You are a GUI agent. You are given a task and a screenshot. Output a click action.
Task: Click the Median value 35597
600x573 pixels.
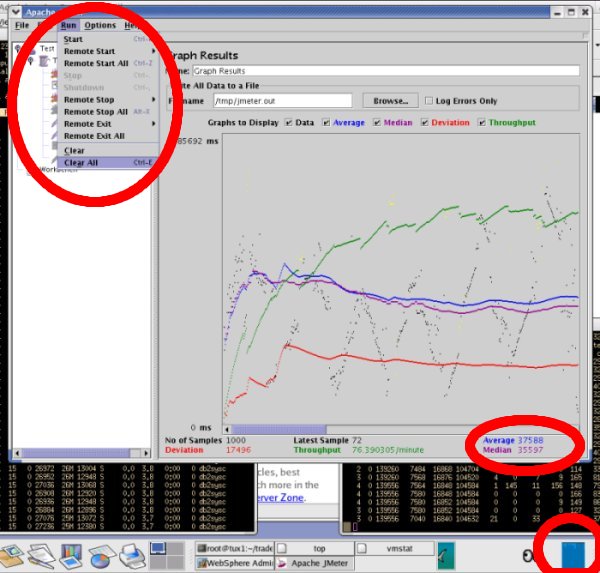pyautogui.click(x=530, y=450)
